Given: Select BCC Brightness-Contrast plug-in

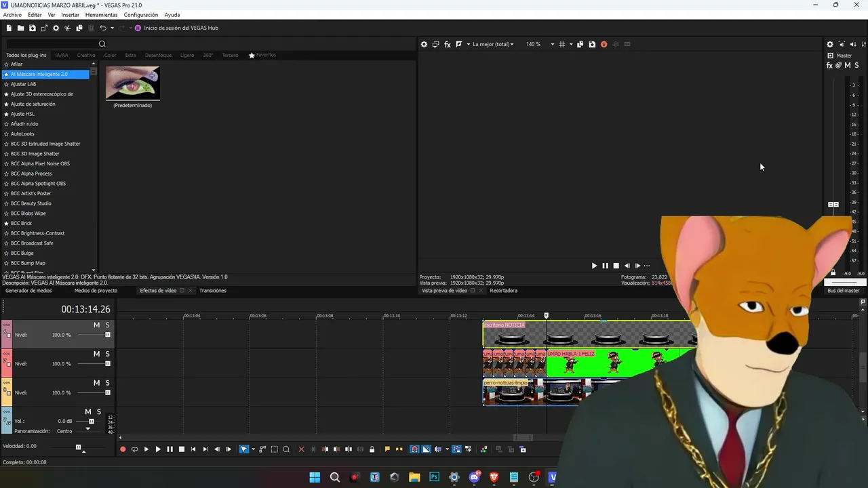Looking at the screenshot, I should 37,233.
